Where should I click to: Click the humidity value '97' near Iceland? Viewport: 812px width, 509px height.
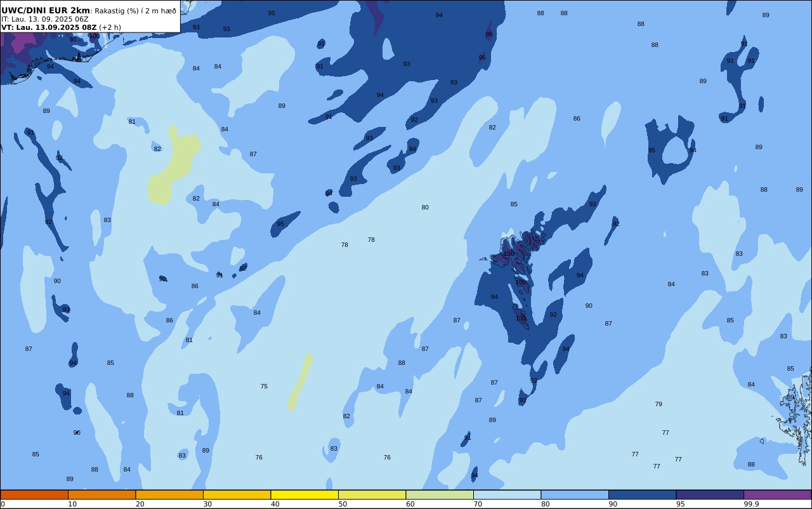(73, 40)
